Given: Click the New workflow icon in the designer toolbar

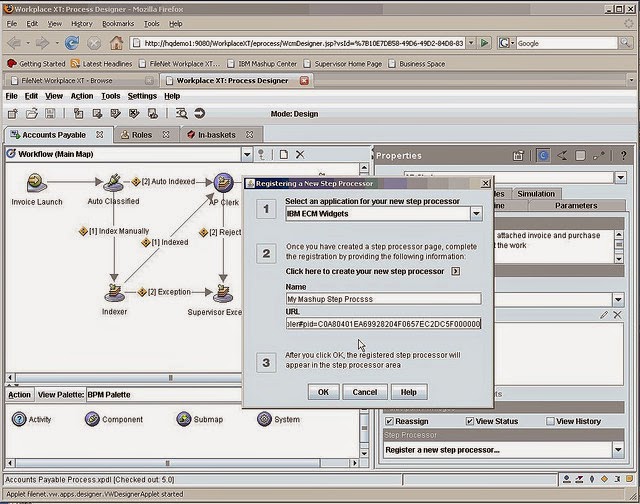Looking at the screenshot, I should (13, 114).
